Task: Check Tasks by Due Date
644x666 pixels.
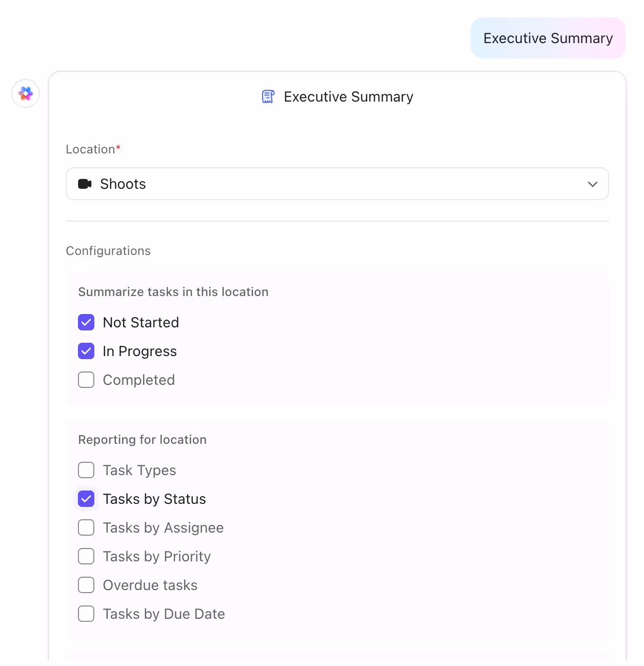Action: 86,614
